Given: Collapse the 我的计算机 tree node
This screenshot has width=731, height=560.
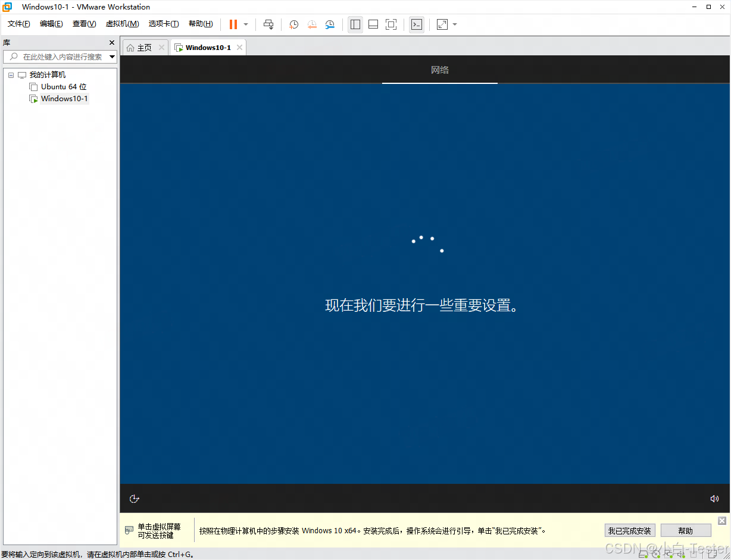Looking at the screenshot, I should coord(11,75).
